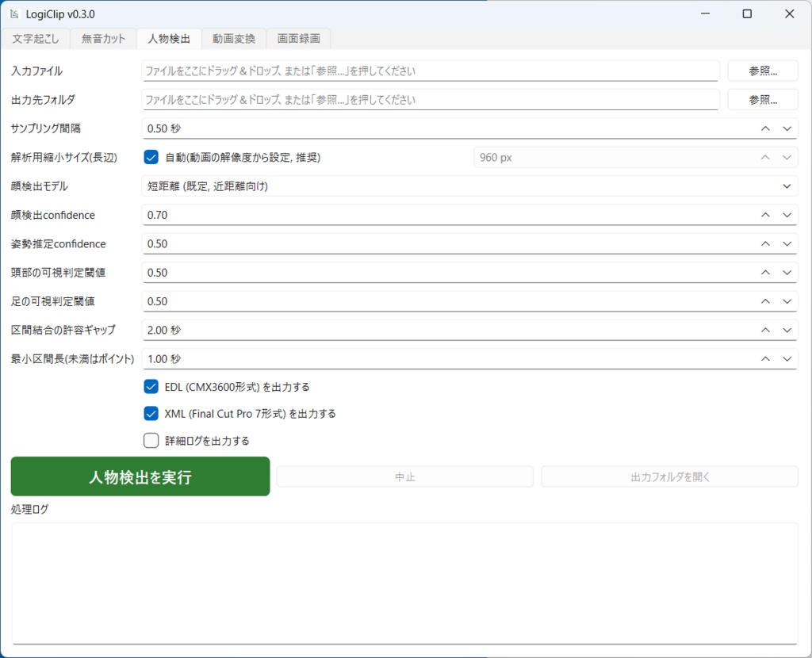The image size is (812, 658).
Task: Minimize the LogiClip window
Action: (705, 14)
